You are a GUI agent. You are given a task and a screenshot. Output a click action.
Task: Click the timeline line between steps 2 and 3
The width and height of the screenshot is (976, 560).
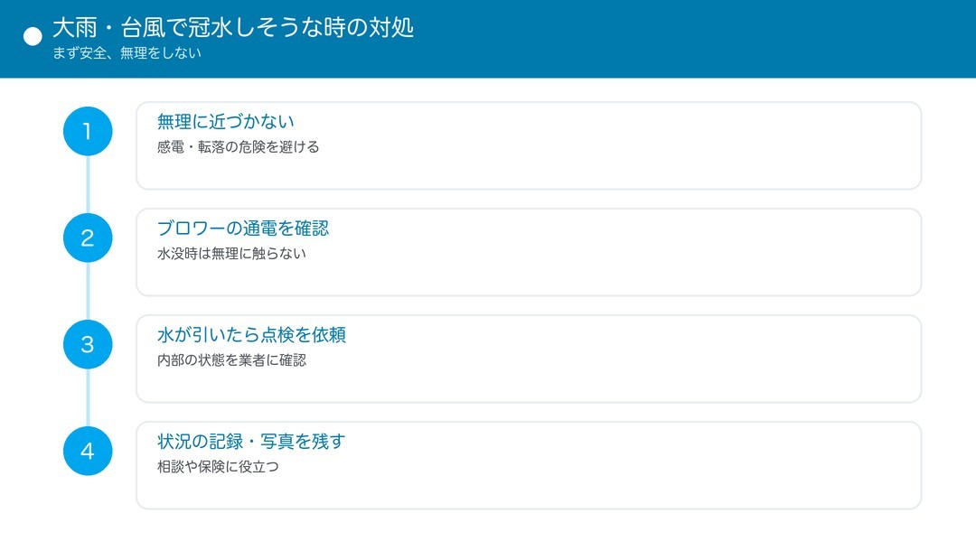(88, 291)
